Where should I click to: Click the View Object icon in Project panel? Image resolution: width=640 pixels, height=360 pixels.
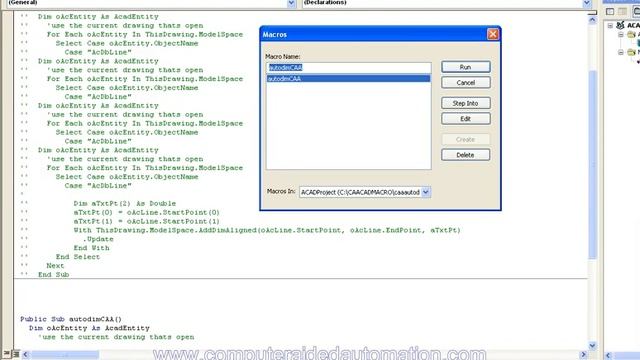click(x=622, y=11)
